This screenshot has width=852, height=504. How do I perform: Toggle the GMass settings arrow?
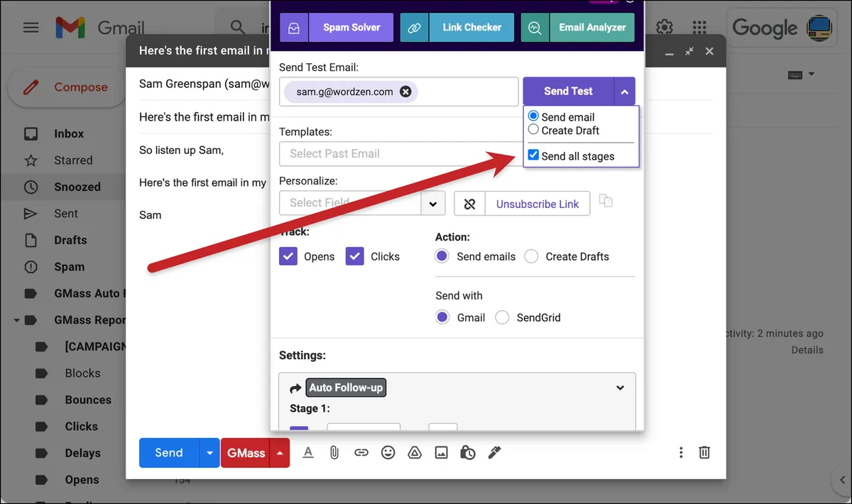point(280,453)
